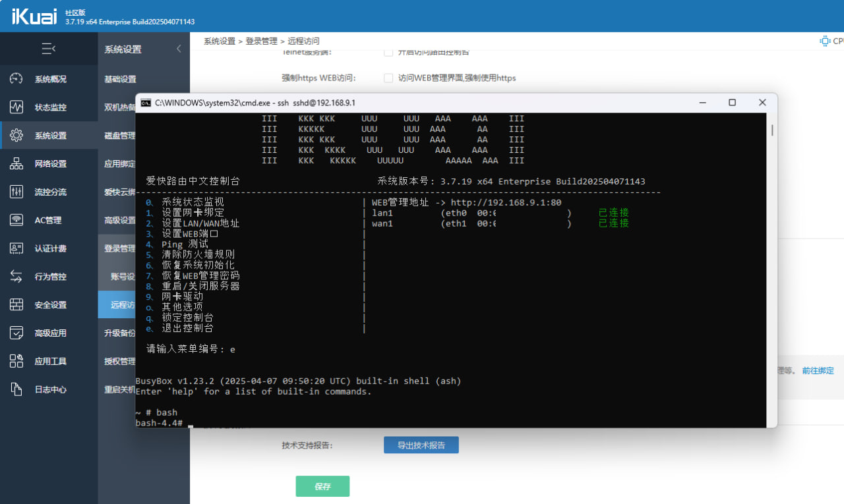Click the 系统概况 dashboard icon

pyautogui.click(x=16, y=79)
